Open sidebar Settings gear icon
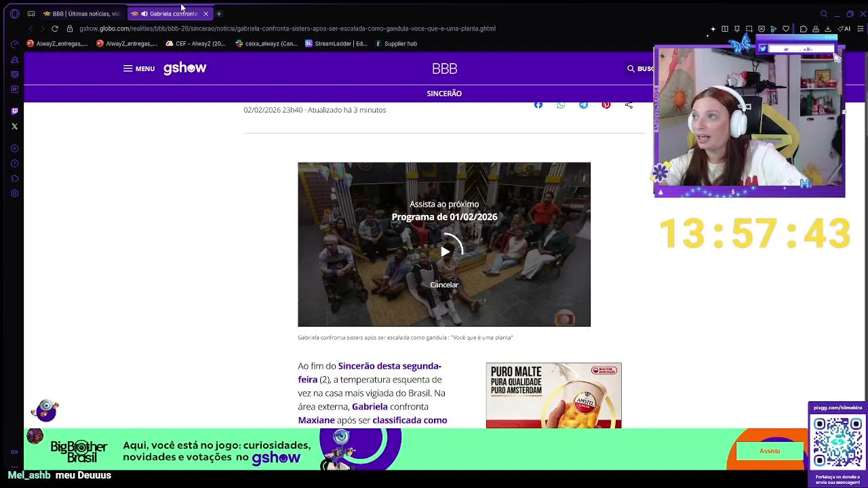 coord(15,193)
